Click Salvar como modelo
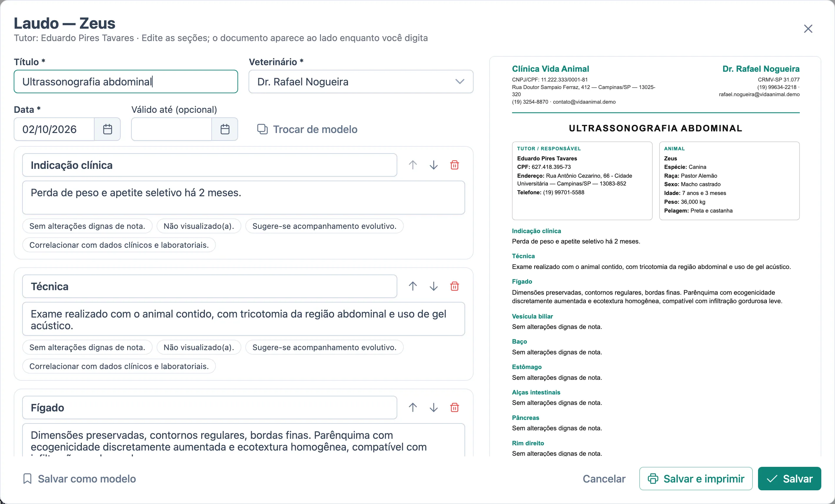The image size is (835, 504). (79, 479)
